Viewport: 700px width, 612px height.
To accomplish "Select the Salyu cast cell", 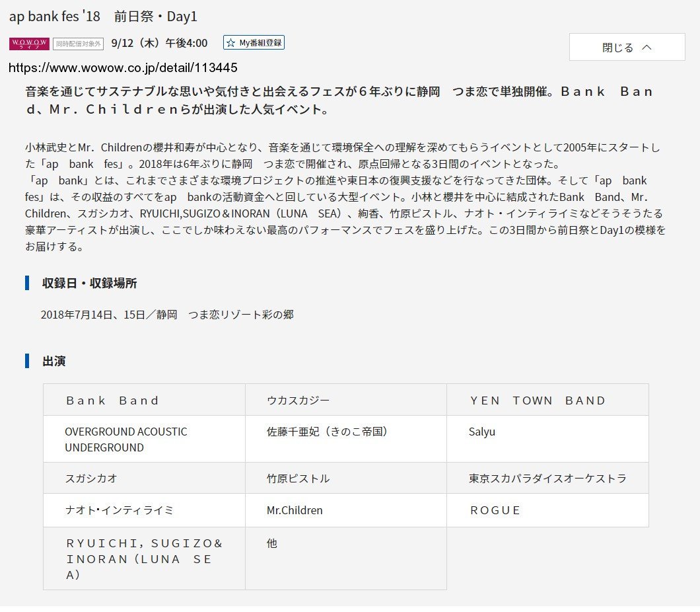I will pyautogui.click(x=547, y=439).
